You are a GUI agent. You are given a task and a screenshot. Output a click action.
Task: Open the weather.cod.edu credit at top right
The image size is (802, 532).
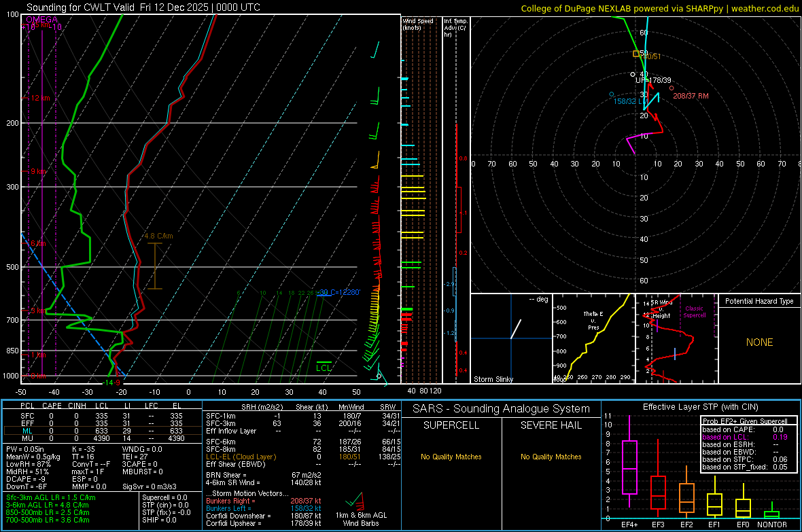tap(765, 8)
